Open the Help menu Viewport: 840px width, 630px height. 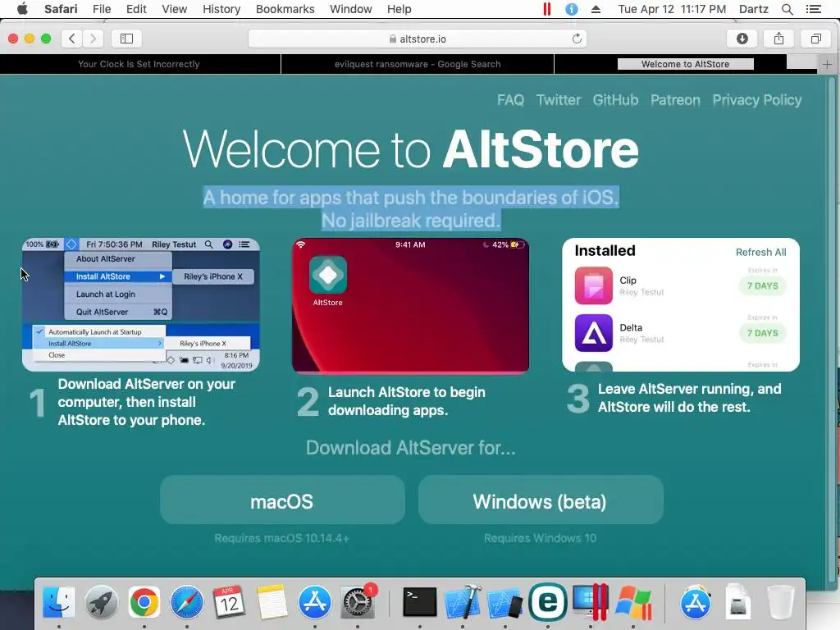399,9
